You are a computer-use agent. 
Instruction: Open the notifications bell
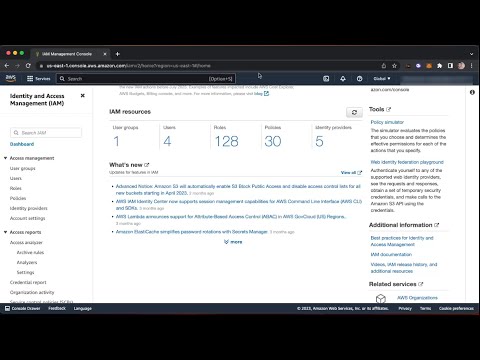coord(343,79)
